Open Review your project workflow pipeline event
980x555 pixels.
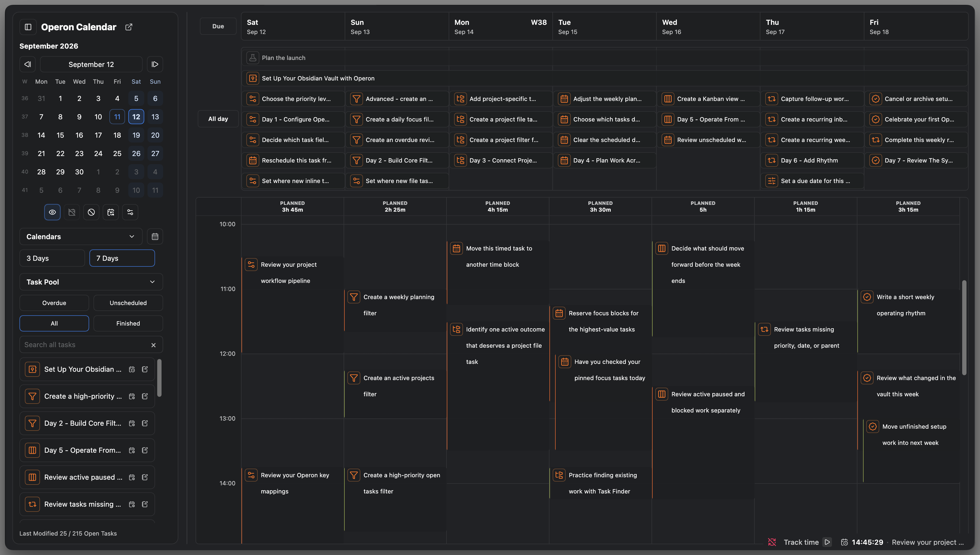click(x=293, y=305)
